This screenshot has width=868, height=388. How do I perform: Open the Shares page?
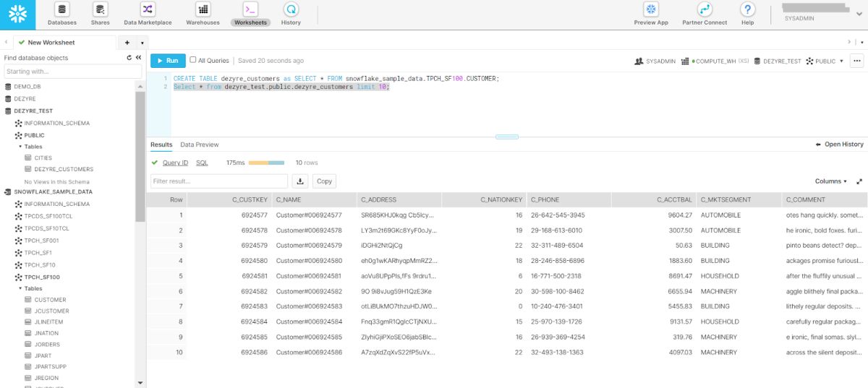point(100,14)
